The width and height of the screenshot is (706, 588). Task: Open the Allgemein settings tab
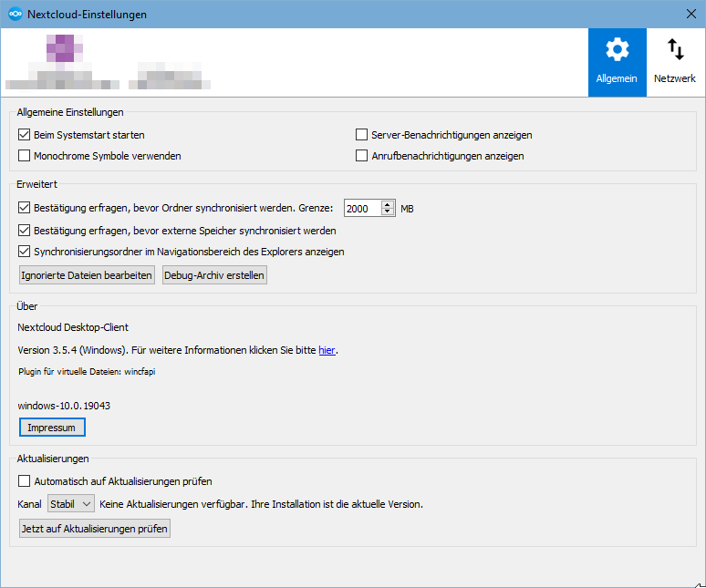click(617, 62)
